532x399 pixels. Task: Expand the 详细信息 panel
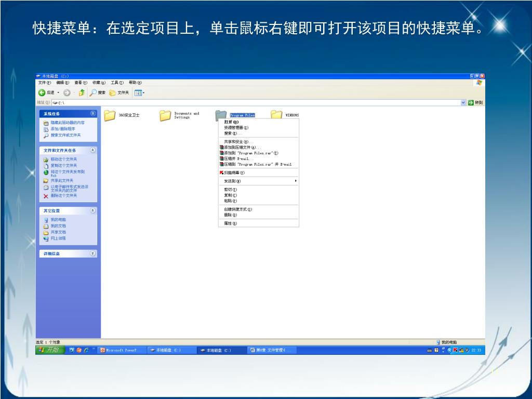[92, 254]
